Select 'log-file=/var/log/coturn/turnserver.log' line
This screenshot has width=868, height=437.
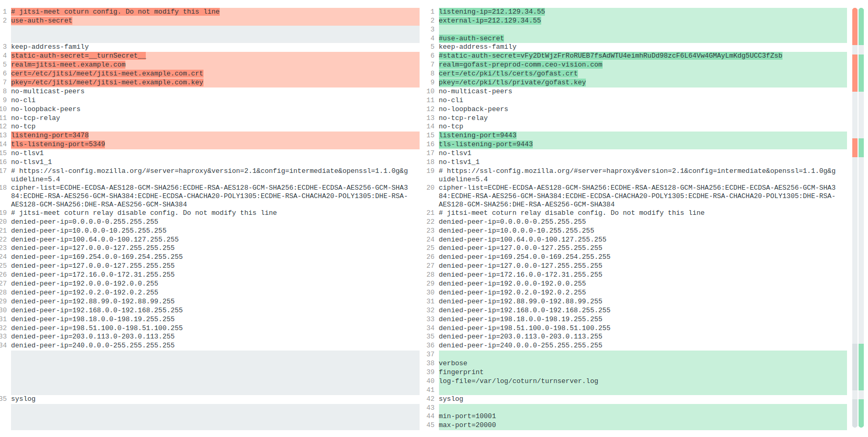519,381
